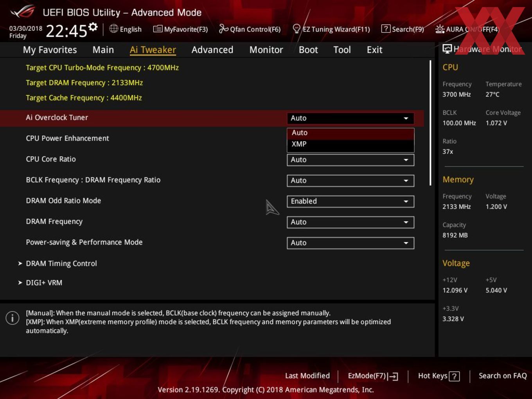Click the memory voltage 1.200 V value
Viewport: 532px width, 399px height.
point(496,207)
